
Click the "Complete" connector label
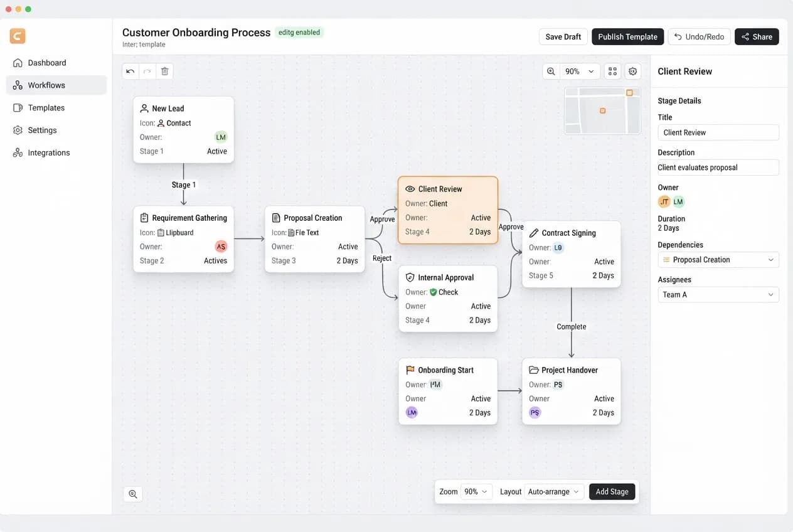572,327
